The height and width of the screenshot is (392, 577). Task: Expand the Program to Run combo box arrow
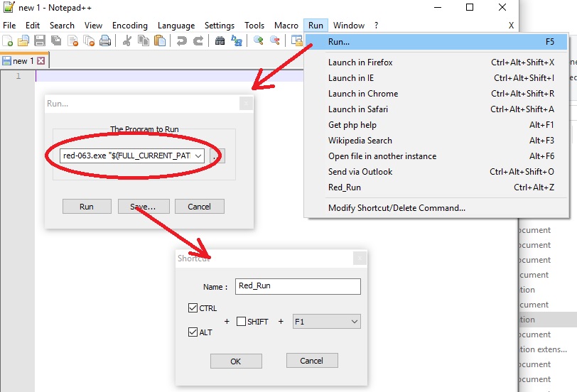point(198,156)
